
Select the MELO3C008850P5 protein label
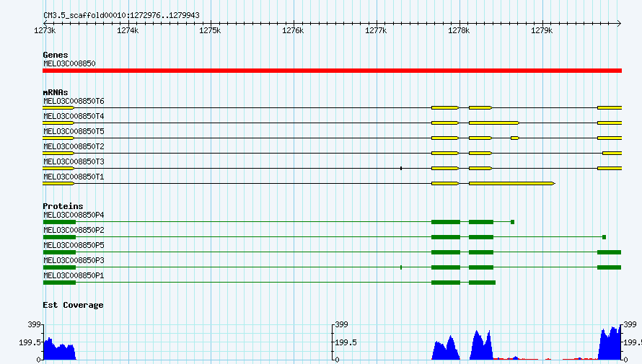point(74,245)
